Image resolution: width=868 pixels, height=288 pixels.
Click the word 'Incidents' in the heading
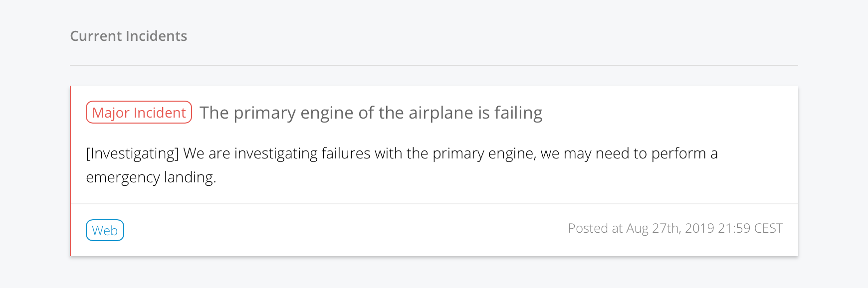[156, 36]
